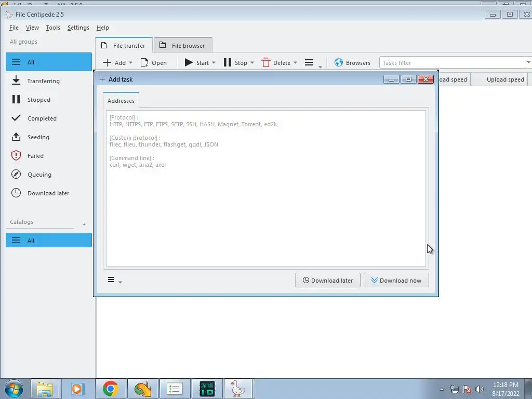The height and width of the screenshot is (399, 532).
Task: Click the Download later button
Action: 328,280
